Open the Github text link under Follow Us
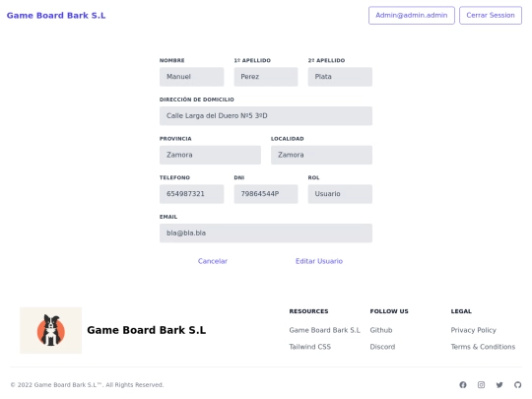 point(381,330)
